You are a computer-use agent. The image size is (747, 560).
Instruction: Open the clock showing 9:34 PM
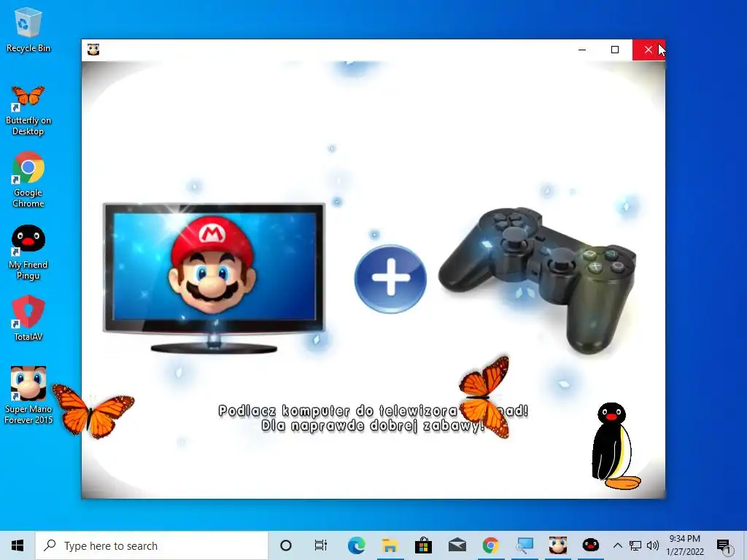(x=684, y=545)
